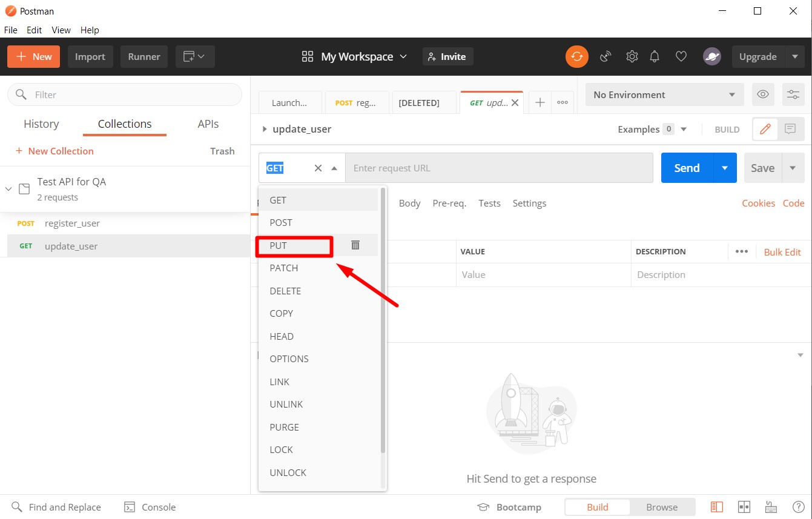Click the Bulk Edit link
Image resolution: width=812 pixels, height=519 pixels.
[x=782, y=252]
